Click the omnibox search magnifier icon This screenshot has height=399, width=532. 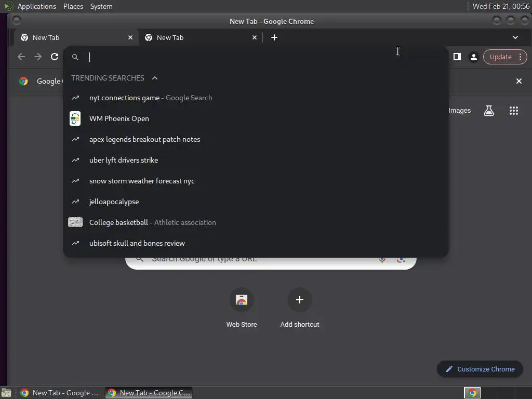[75, 57]
